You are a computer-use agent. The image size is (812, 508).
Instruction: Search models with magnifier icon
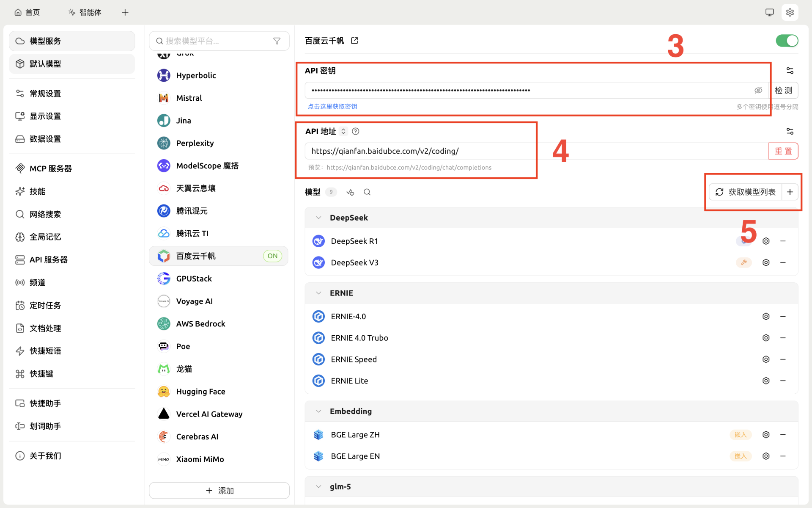(x=367, y=192)
